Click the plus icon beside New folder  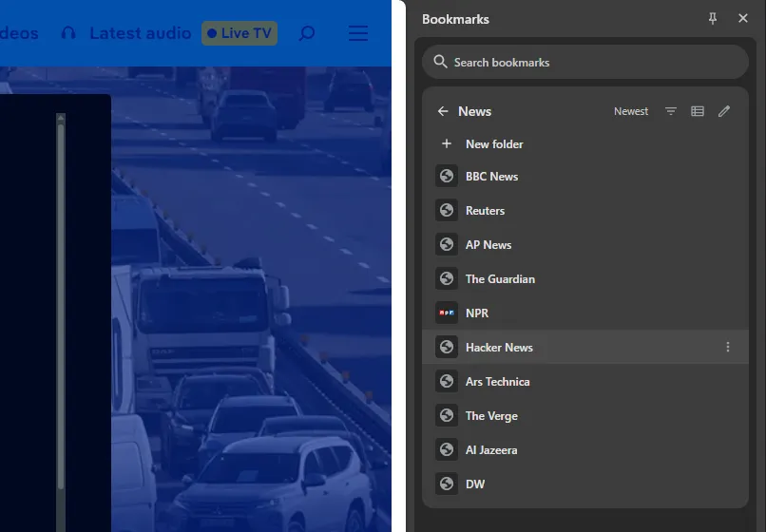[x=446, y=143]
